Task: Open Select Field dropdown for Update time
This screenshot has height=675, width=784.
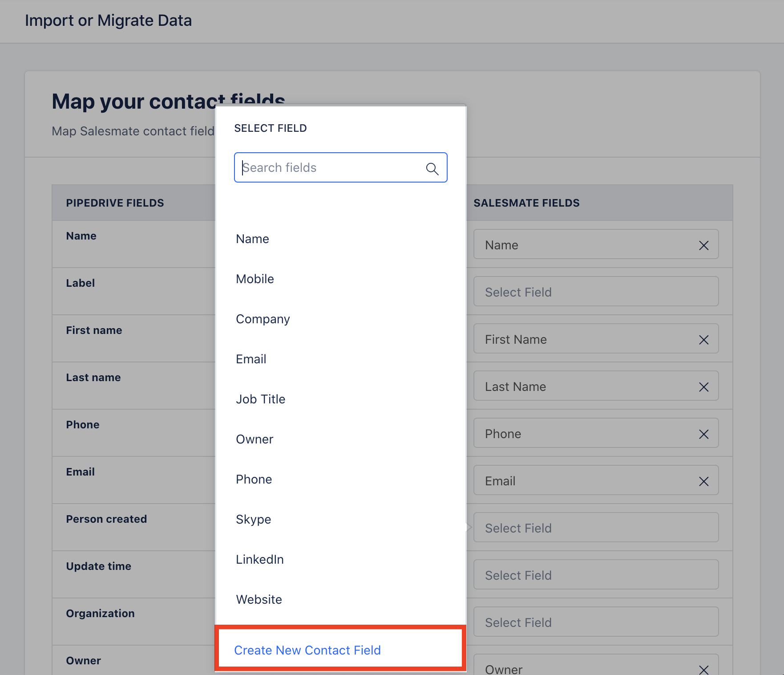Action: (595, 575)
